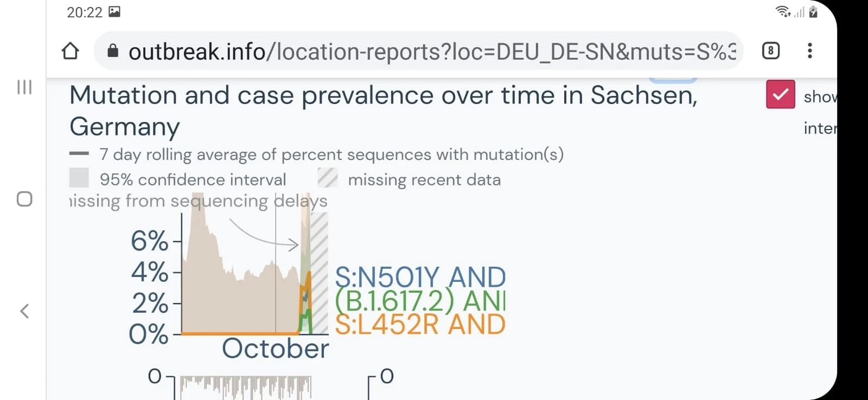Select the S:L452R AND orange legend label
The height and width of the screenshot is (400, 868).
click(420, 324)
